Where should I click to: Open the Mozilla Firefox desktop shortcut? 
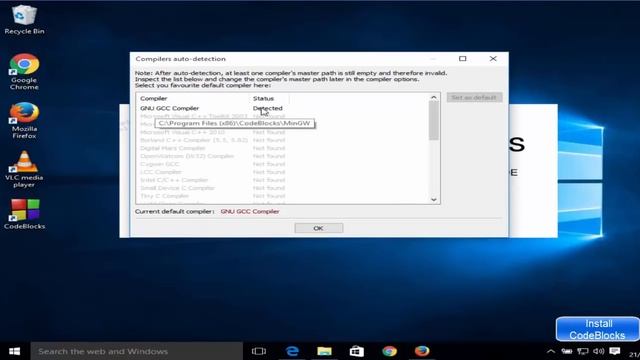24,120
